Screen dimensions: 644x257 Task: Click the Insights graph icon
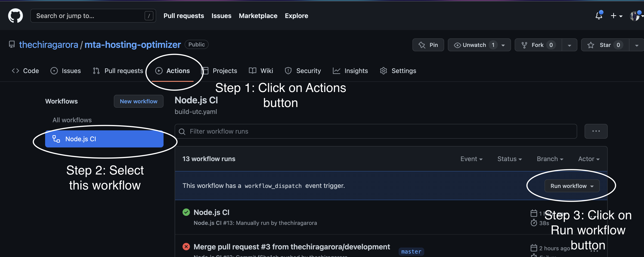336,71
